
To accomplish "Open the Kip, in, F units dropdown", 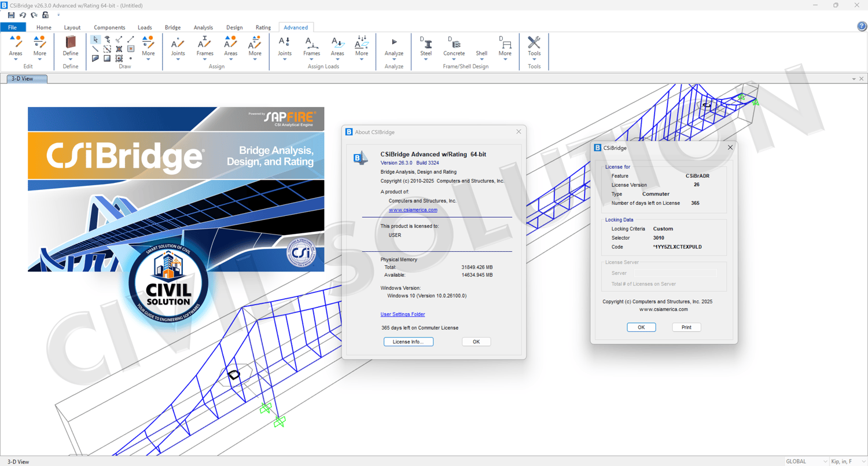I will click(x=847, y=461).
